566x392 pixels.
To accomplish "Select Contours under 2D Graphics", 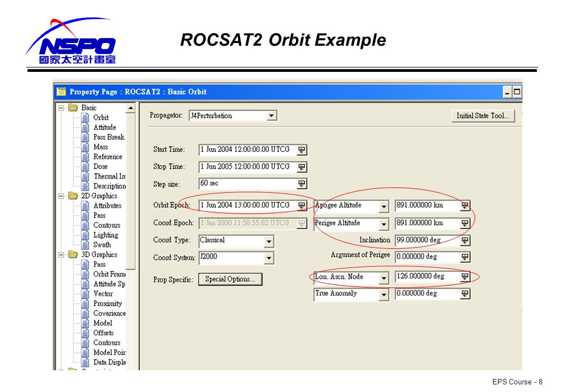I will point(107,225).
